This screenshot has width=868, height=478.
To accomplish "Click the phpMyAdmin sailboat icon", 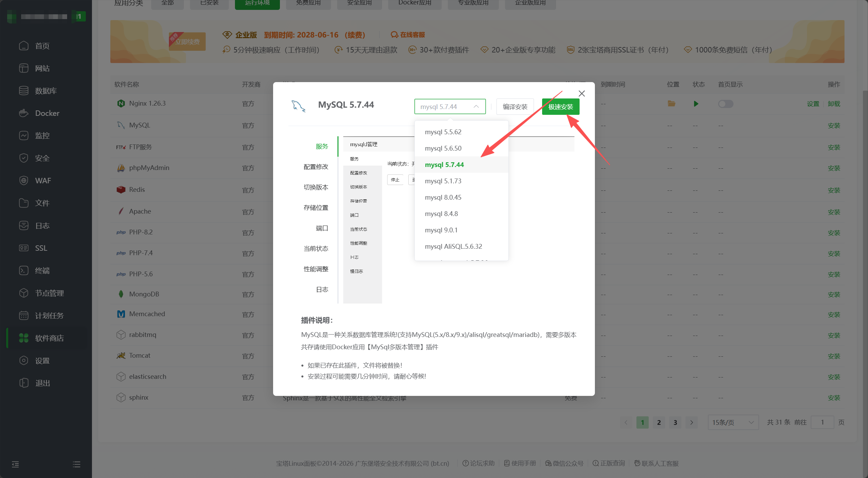I will [x=121, y=168].
